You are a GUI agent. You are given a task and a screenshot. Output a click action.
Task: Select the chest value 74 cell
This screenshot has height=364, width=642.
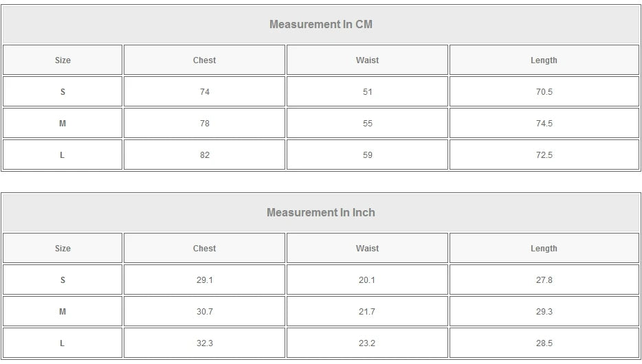(204, 92)
